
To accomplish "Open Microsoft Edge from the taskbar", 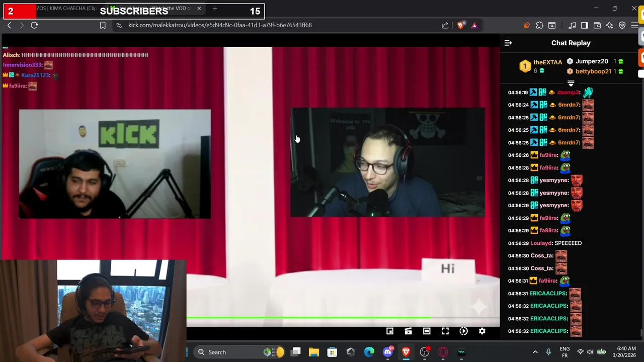I will click(x=369, y=352).
